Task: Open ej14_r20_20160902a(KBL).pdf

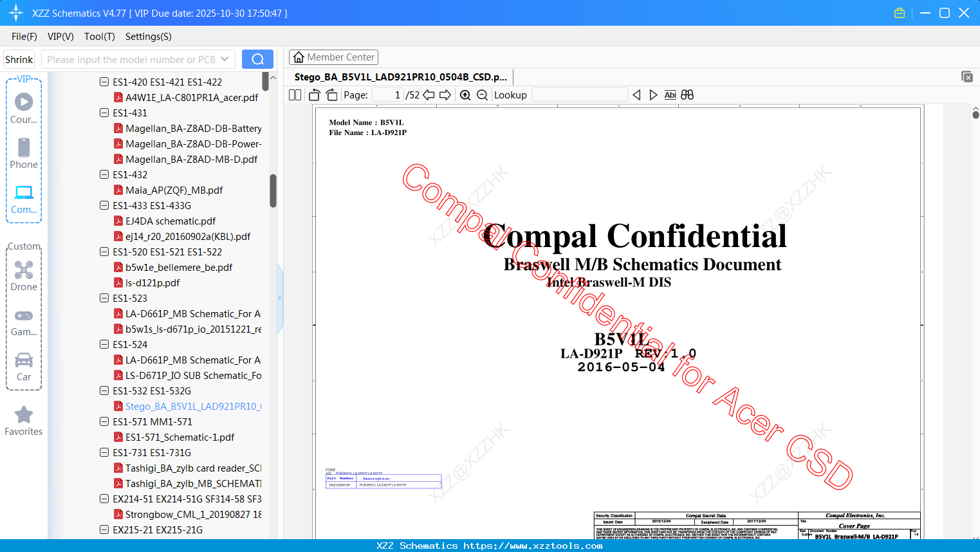Action: point(182,237)
